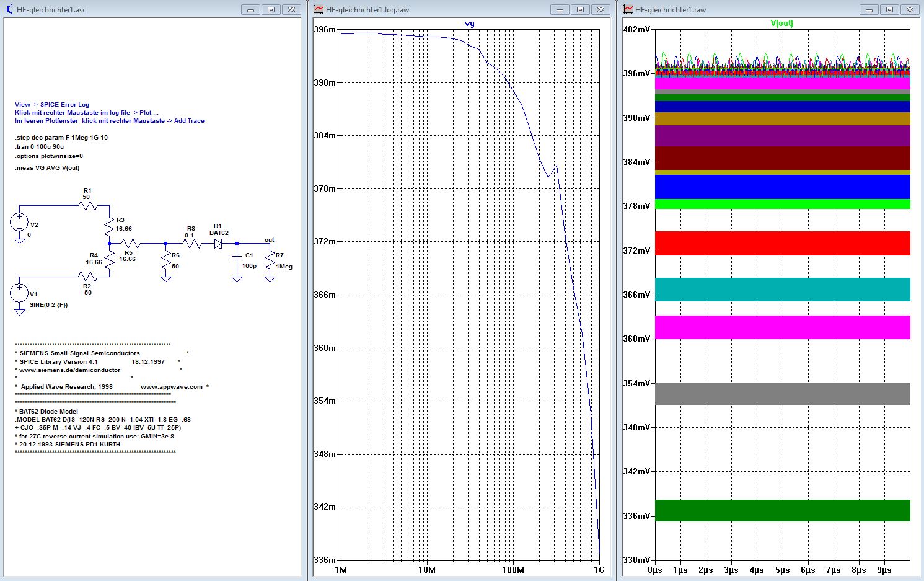Close the HF-gleichrichter1.asc schematic window
924x581 pixels.
point(291,10)
